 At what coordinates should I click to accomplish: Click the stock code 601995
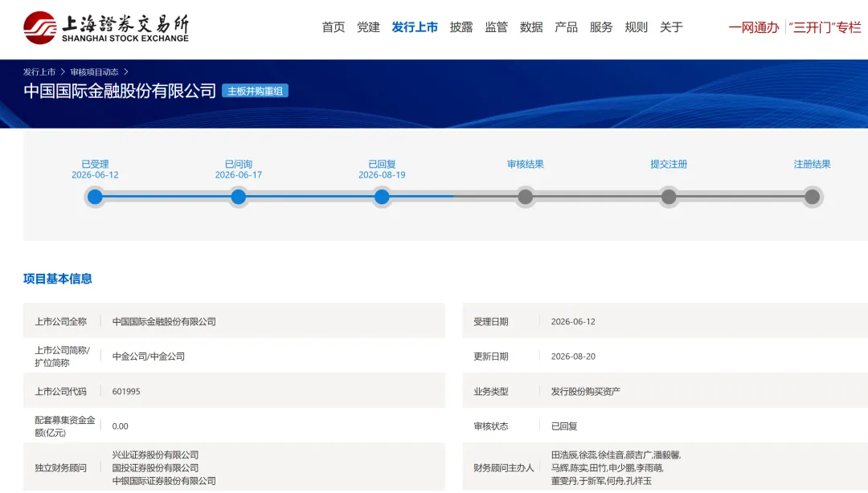pos(126,391)
